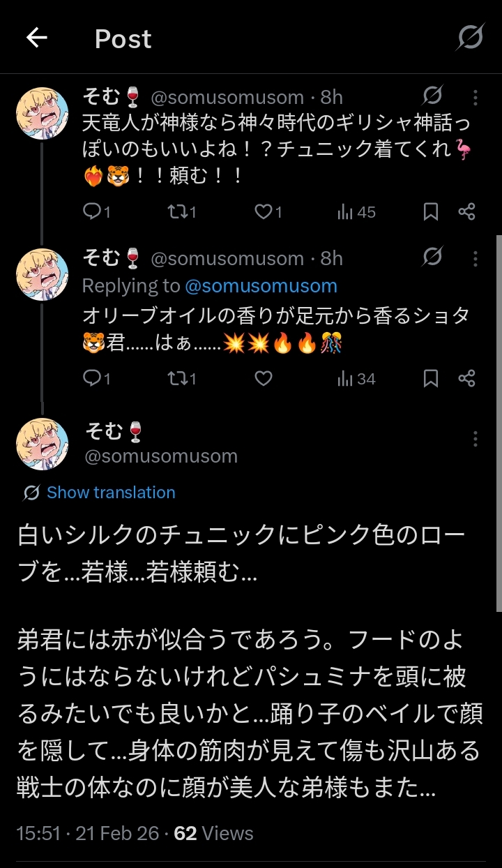Image resolution: width=502 pixels, height=868 pixels.
Task: View analytics of the second post
Action: [356, 378]
